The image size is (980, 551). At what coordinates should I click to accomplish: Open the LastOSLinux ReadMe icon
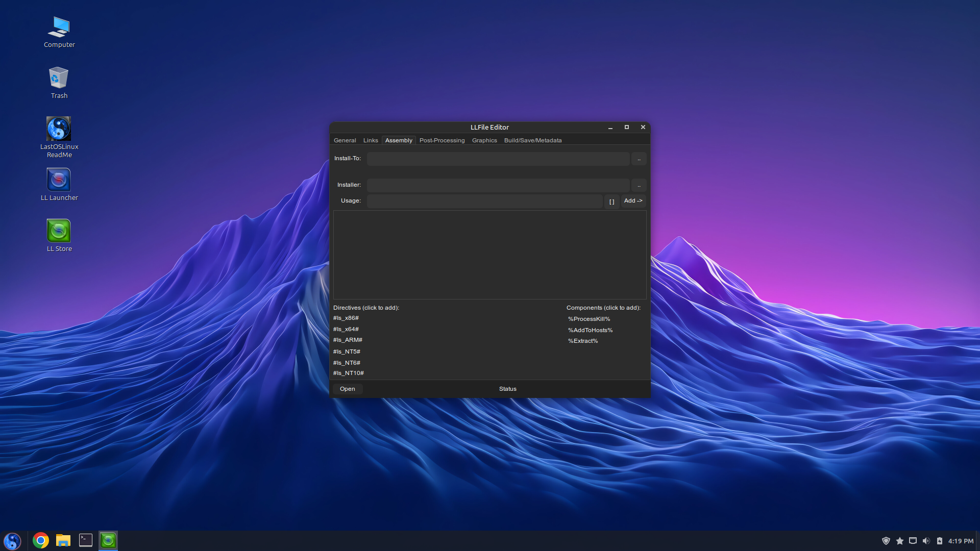point(59,137)
